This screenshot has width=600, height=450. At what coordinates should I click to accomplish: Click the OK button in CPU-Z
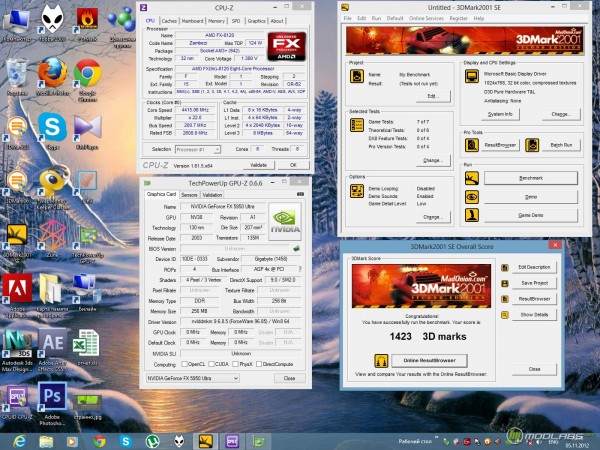pyautogui.click(x=293, y=165)
